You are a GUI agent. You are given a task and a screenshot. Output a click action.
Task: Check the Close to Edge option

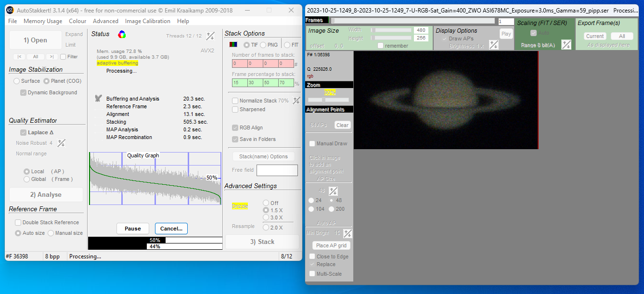click(312, 256)
